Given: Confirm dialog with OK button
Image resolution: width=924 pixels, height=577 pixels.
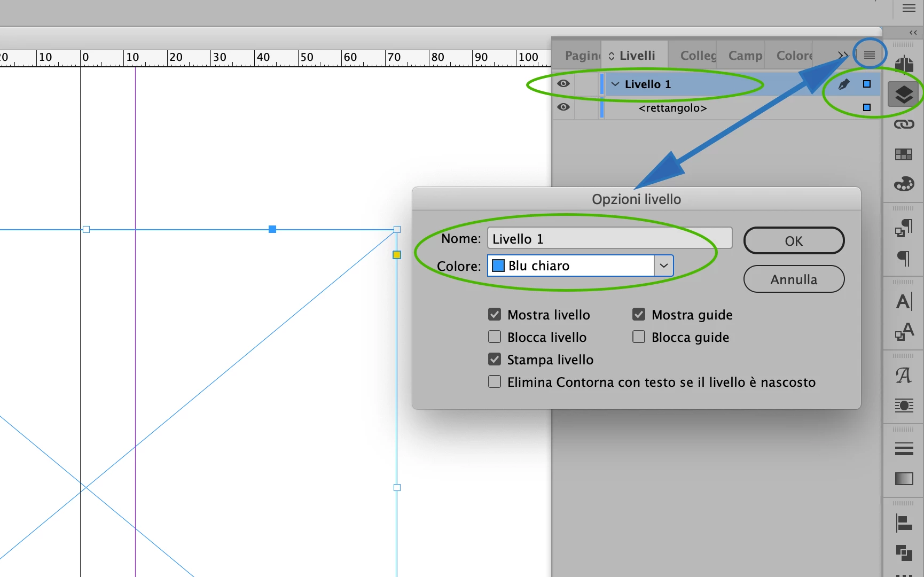Looking at the screenshot, I should (x=794, y=241).
